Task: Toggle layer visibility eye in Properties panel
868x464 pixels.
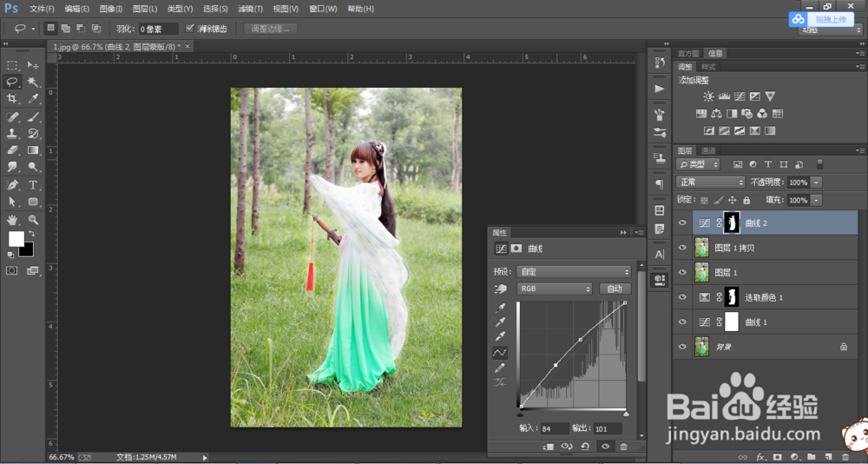Action: 605,447
